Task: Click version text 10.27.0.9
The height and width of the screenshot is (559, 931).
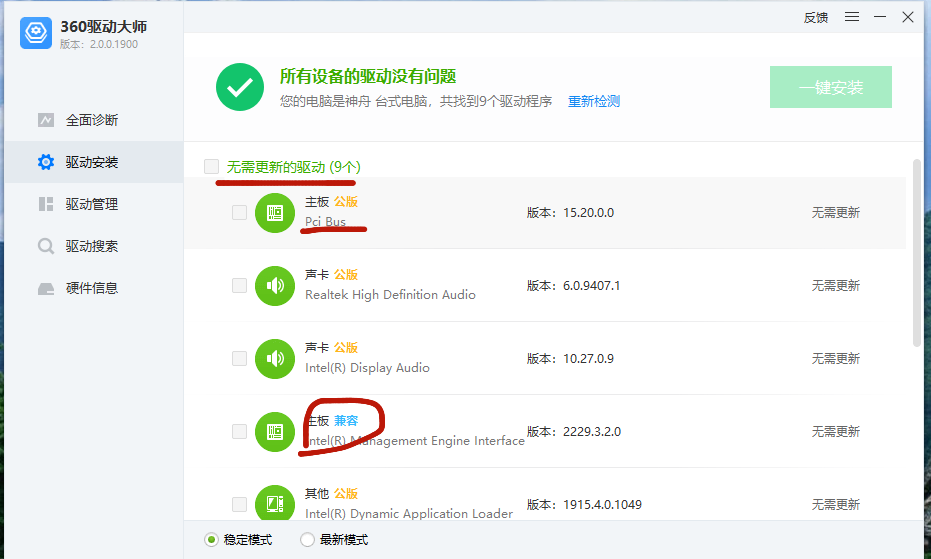Action: [588, 359]
